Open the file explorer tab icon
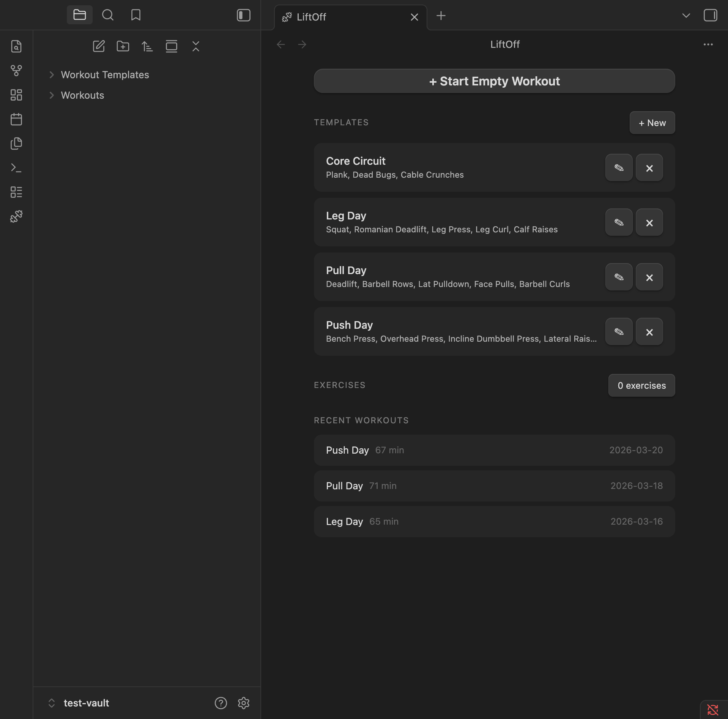728x719 pixels. [x=79, y=15]
